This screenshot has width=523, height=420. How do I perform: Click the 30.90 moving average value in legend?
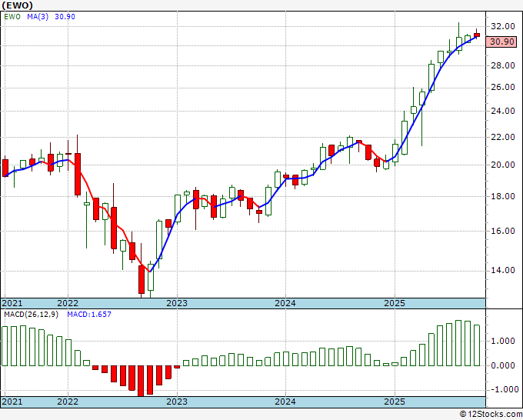pos(65,17)
